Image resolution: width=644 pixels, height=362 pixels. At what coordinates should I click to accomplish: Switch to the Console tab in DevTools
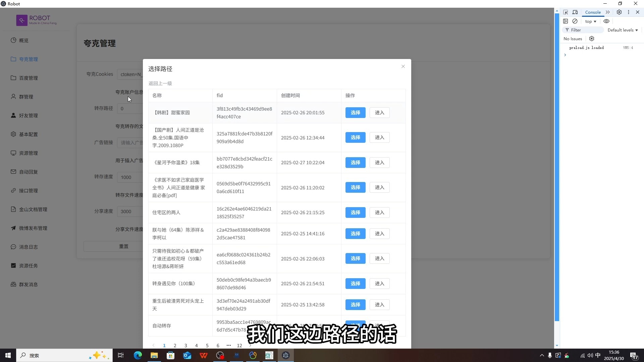(593, 12)
